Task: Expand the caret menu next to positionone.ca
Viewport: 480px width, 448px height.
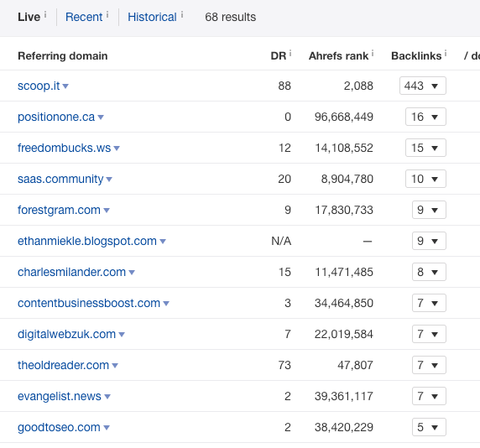Action: point(101,117)
